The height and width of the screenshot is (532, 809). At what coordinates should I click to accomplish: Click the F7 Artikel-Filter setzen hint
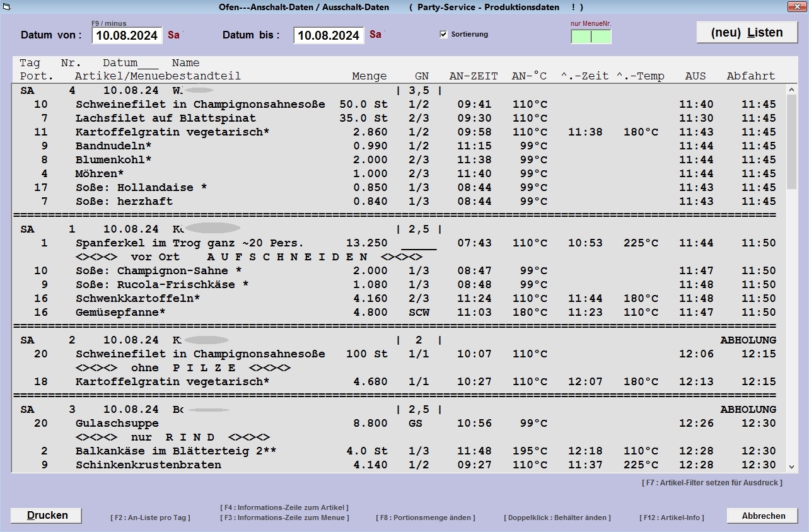point(712,483)
